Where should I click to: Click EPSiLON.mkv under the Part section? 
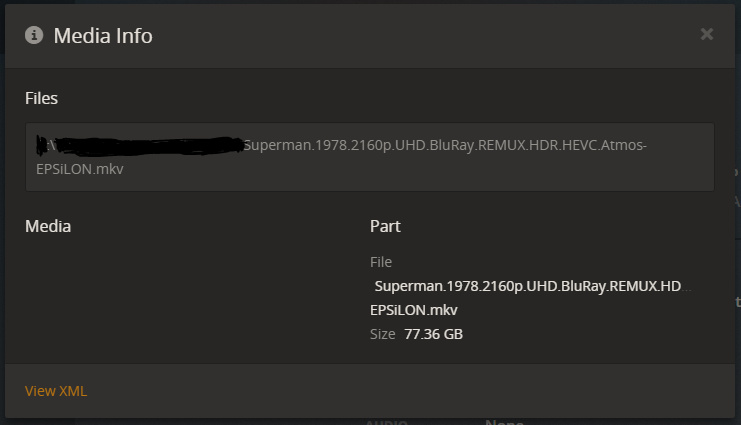tap(414, 310)
